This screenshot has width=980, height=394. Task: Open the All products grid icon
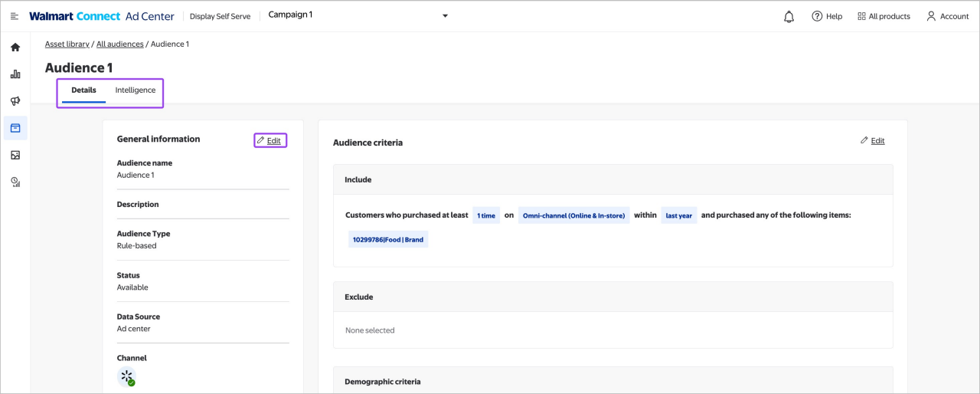[x=861, y=16]
